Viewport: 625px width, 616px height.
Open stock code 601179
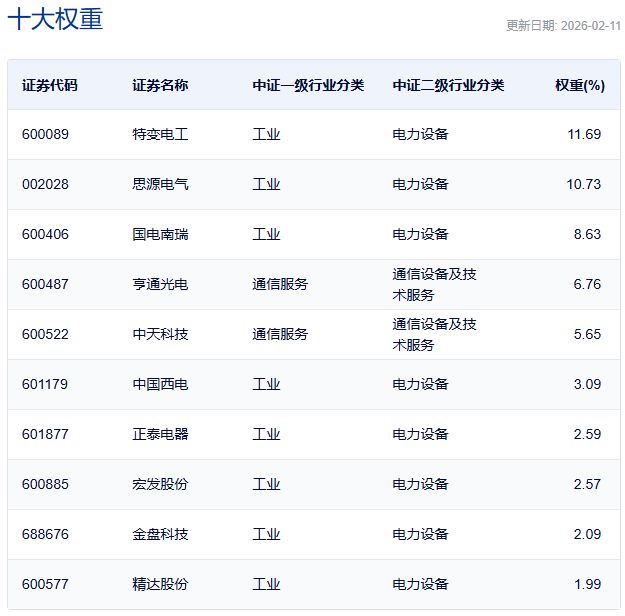click(45, 384)
